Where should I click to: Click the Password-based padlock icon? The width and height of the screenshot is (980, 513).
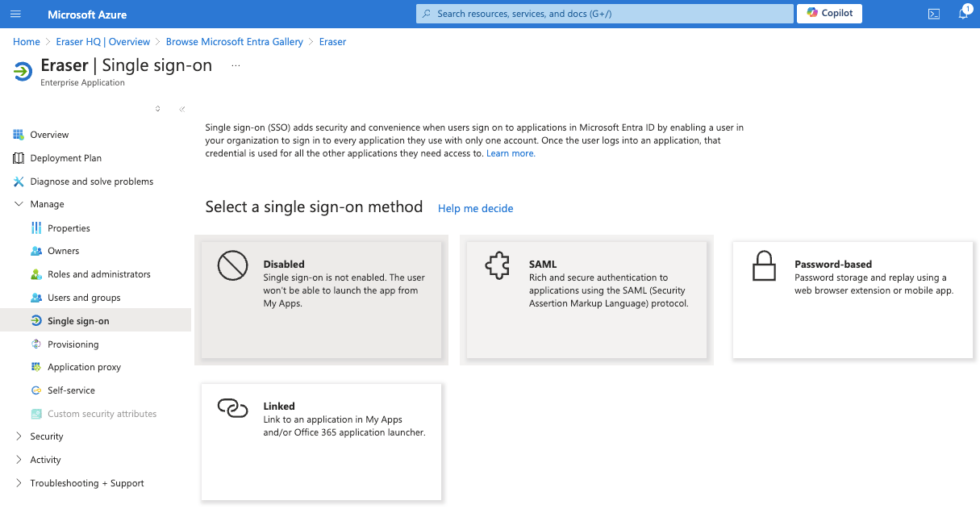coord(763,265)
